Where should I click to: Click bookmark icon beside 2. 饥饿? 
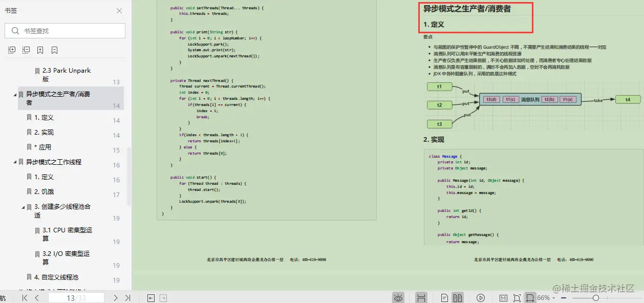tap(29, 191)
